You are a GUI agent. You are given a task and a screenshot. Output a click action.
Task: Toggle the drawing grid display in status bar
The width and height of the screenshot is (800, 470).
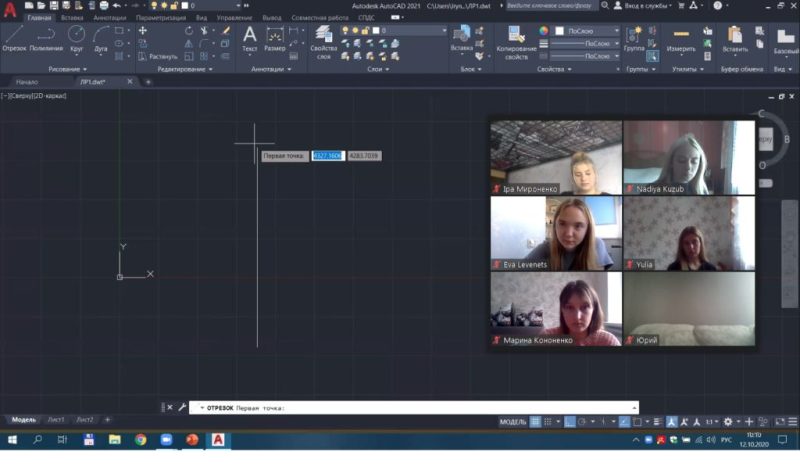click(x=535, y=422)
